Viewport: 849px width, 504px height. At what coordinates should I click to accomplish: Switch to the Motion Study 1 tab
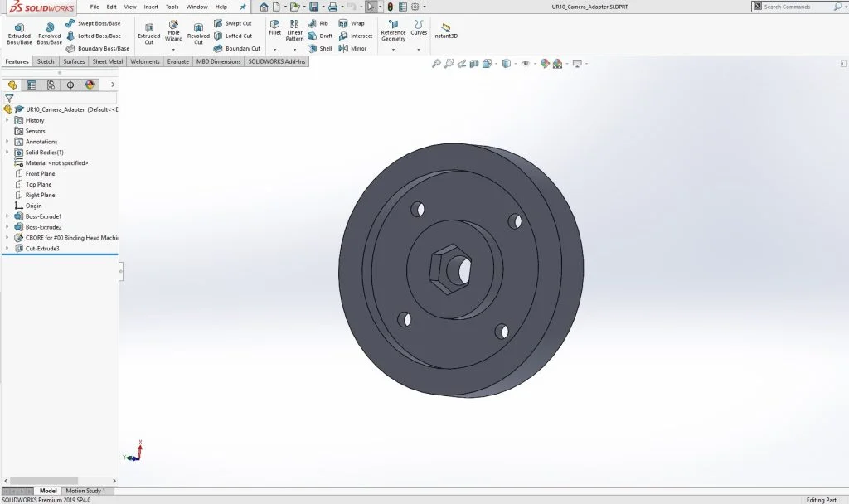(x=85, y=491)
